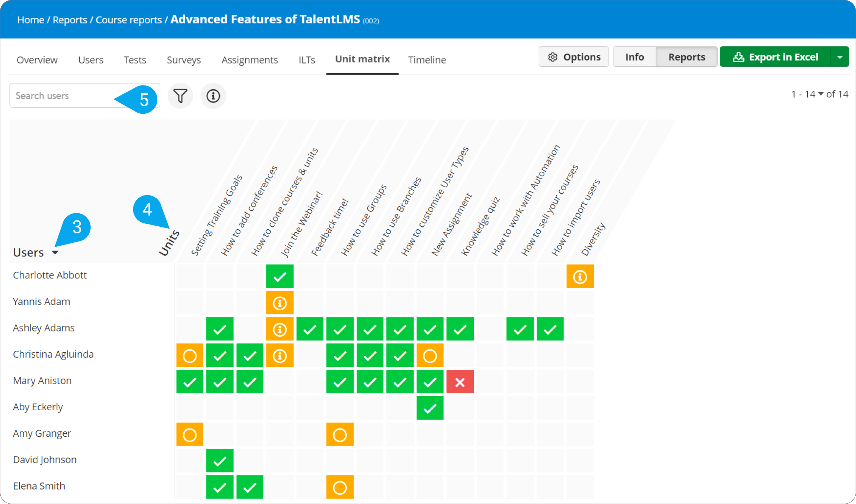Click Ashley Adams' How to add conferences checkmark
Viewport: 856px width, 504px height.
[x=220, y=329]
